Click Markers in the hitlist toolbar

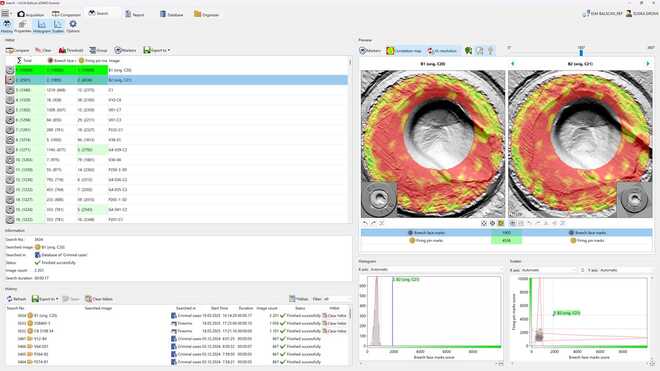[x=125, y=51]
